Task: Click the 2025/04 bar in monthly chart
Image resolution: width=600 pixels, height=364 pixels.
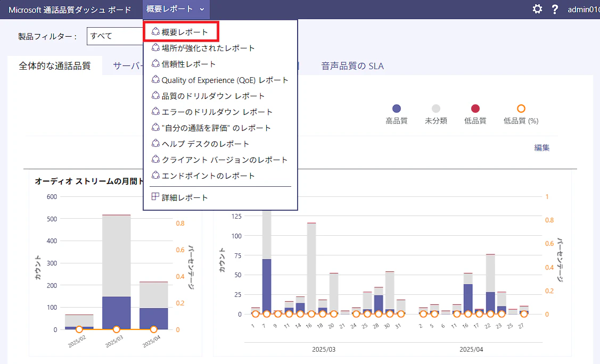Action: (153, 305)
